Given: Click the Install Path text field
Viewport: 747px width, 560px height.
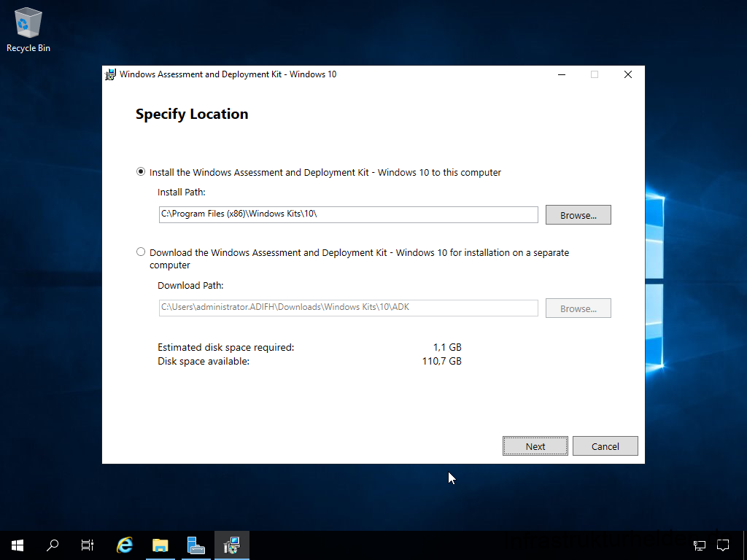Looking at the screenshot, I should 348,214.
